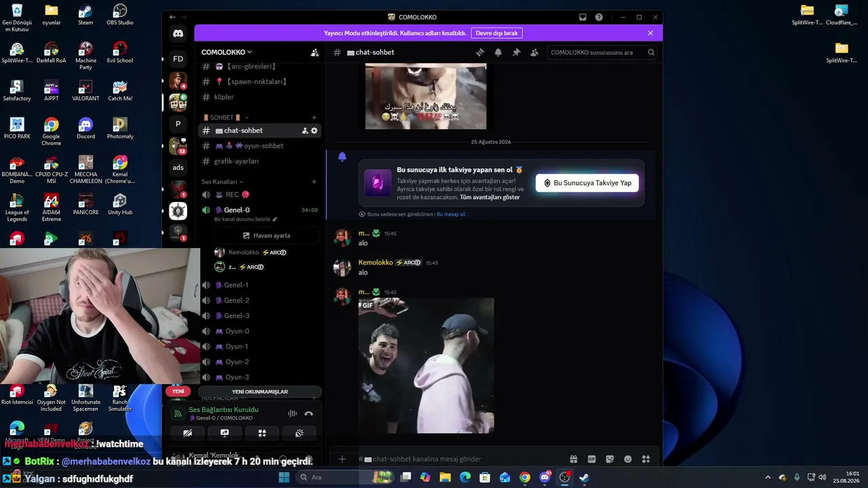Image resolution: width=868 pixels, height=488 pixels.
Task: Open the ads server in sidebar
Action: click(178, 167)
